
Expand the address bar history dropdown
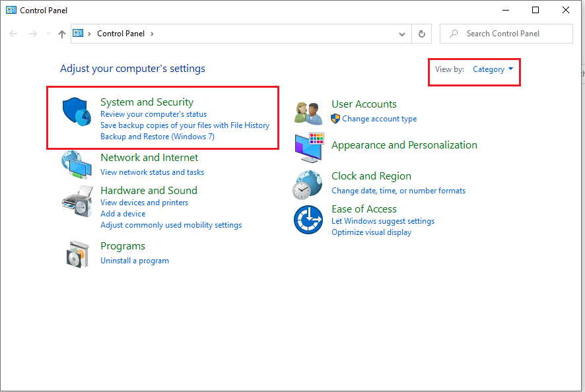click(402, 34)
